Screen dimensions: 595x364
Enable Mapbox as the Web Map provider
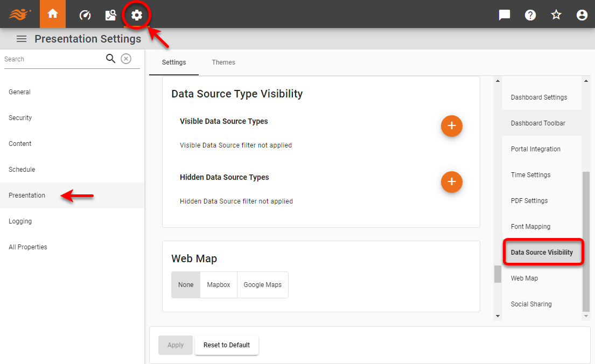click(x=219, y=284)
